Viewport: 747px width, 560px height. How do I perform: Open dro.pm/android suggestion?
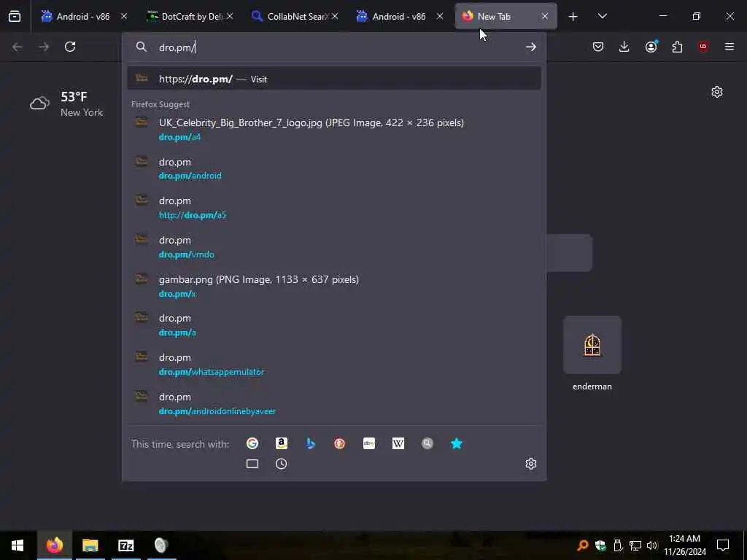334,168
